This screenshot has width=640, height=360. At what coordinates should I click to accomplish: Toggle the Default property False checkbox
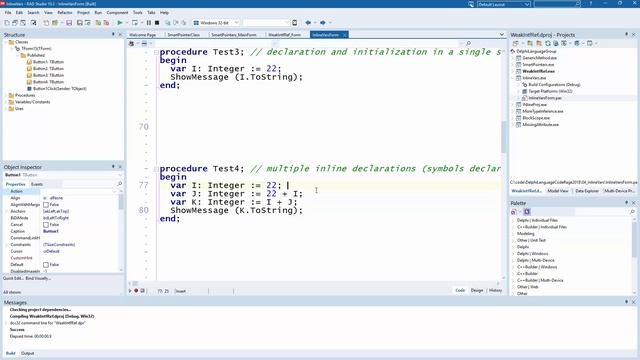coord(46,265)
